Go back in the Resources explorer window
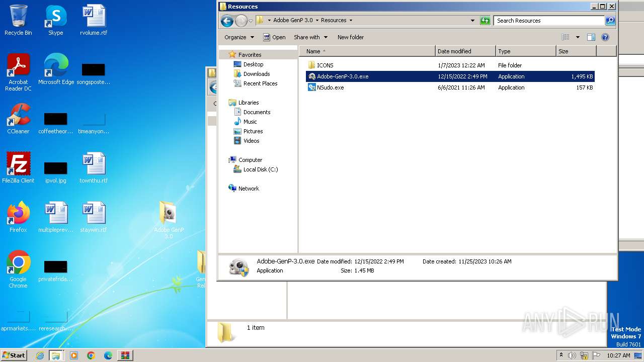 (x=227, y=21)
